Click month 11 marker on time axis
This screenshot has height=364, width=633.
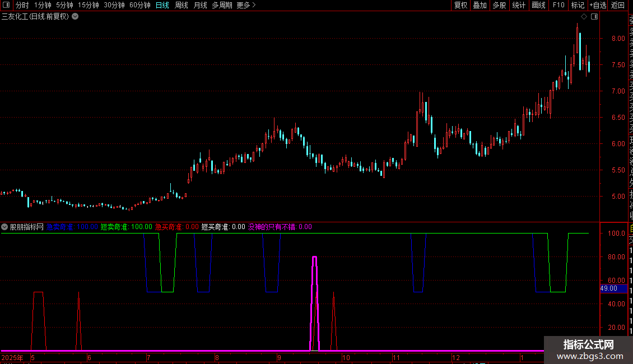click(397, 357)
